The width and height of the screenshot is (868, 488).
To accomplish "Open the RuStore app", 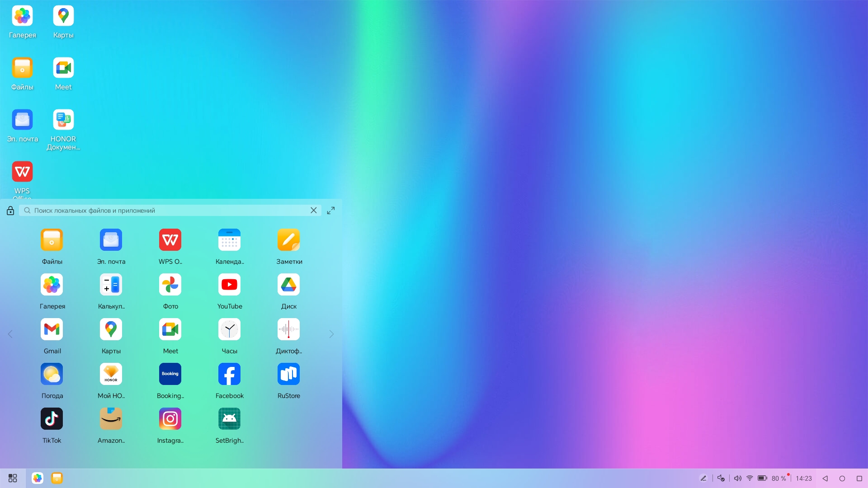I will point(288,375).
